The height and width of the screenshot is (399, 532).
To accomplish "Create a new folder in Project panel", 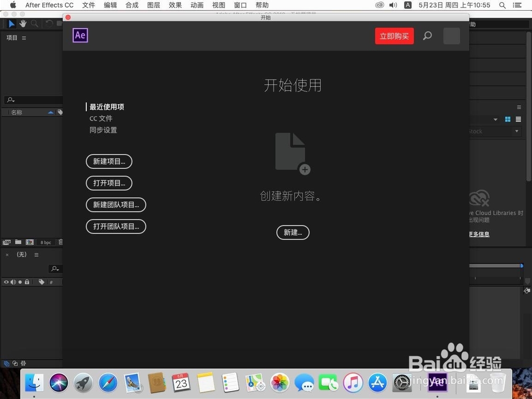I will [18, 242].
